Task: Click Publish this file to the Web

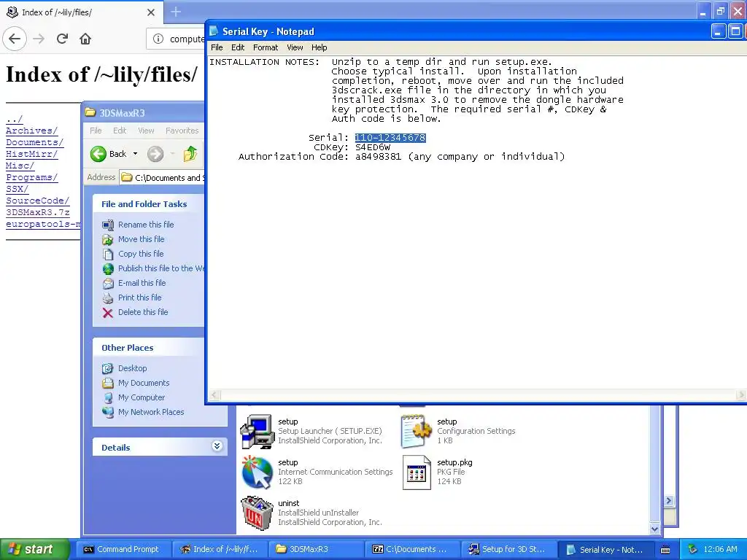Action: tap(161, 268)
